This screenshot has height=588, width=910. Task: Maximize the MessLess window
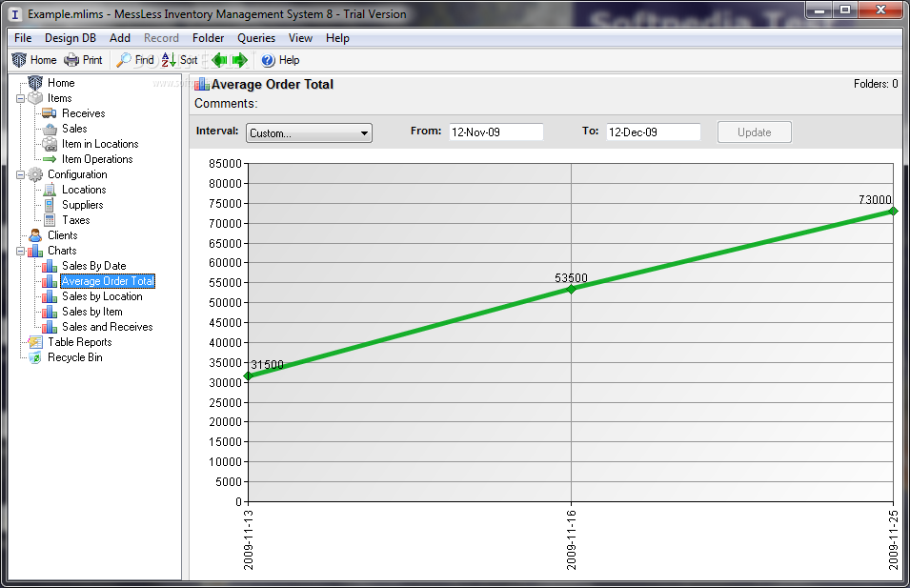coord(845,10)
